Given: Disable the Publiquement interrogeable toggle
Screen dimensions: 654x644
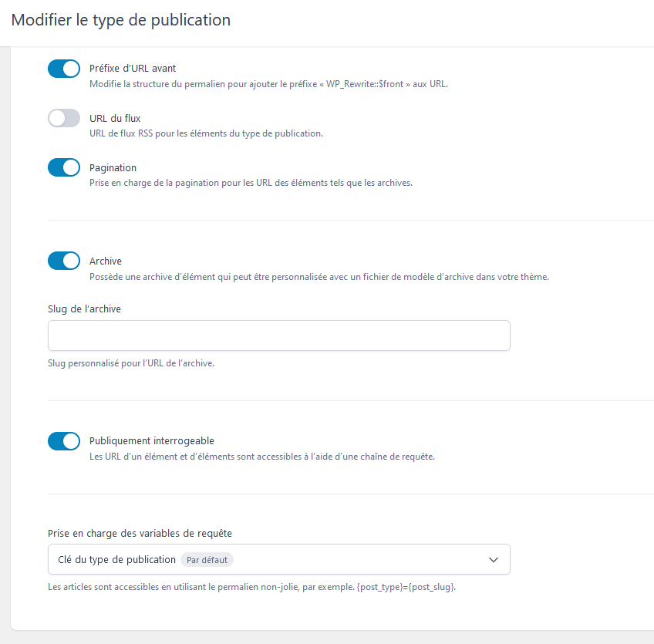Looking at the screenshot, I should click(64, 441).
